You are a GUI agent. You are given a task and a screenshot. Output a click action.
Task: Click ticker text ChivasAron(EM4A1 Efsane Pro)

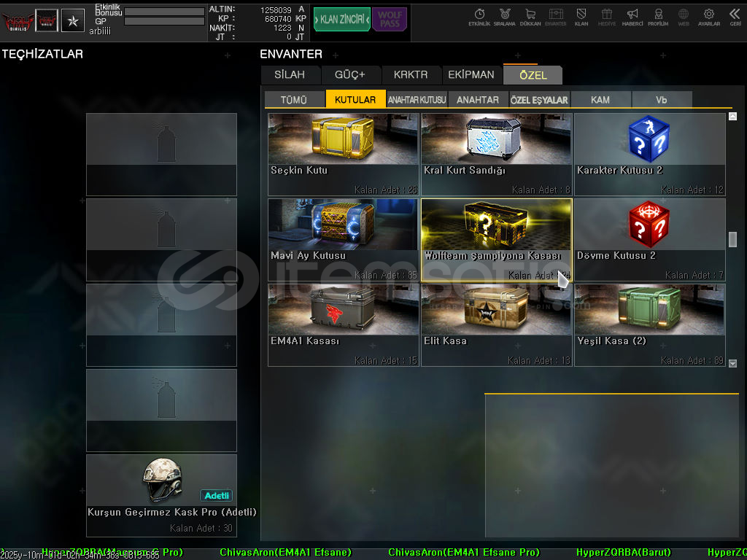(463, 553)
